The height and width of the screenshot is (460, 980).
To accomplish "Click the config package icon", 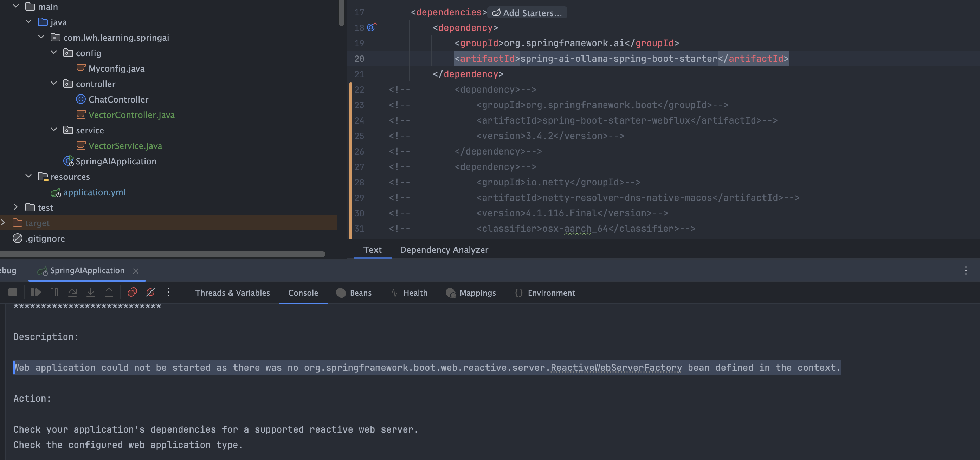I will [x=68, y=53].
